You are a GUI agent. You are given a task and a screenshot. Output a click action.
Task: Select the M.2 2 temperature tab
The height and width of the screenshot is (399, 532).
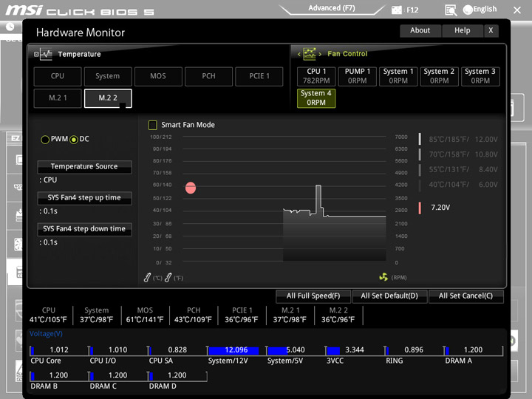tap(108, 98)
